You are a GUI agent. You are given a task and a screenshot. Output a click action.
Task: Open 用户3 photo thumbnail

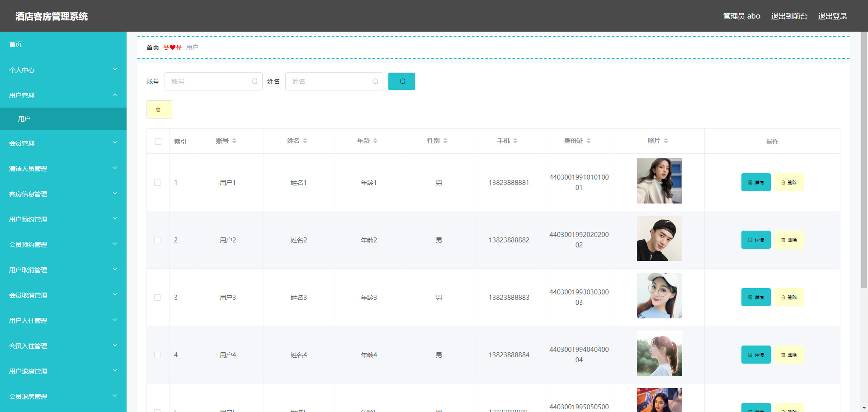[659, 296]
